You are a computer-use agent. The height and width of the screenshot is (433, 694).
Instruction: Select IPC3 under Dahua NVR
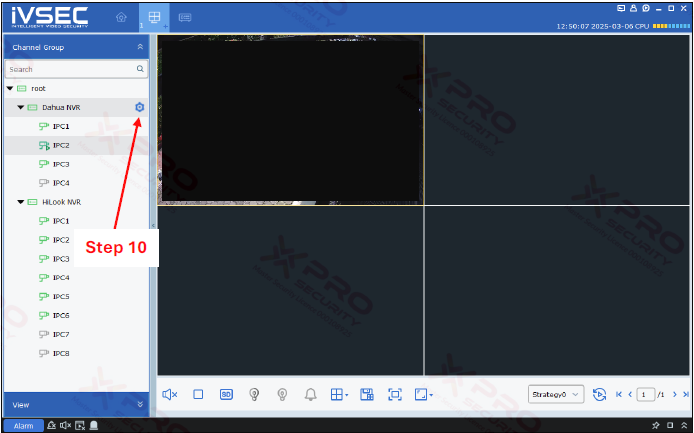[x=61, y=164]
